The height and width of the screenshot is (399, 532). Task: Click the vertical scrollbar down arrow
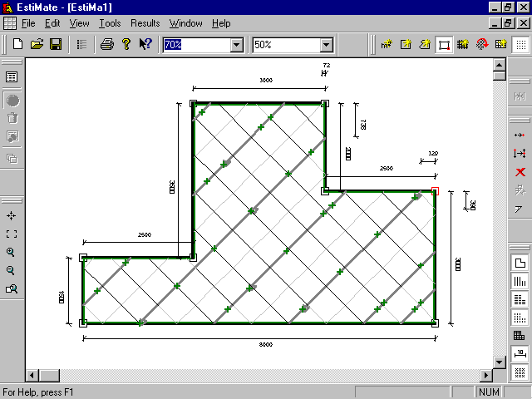coord(499,362)
